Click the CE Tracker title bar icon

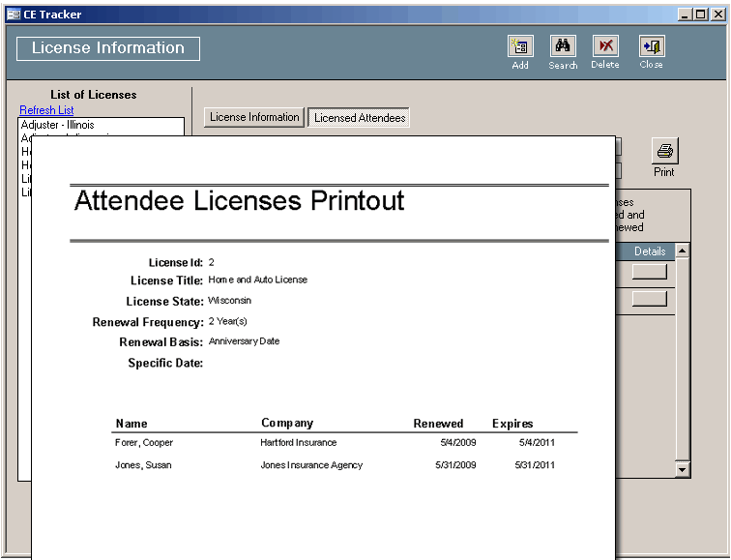pos(14,15)
